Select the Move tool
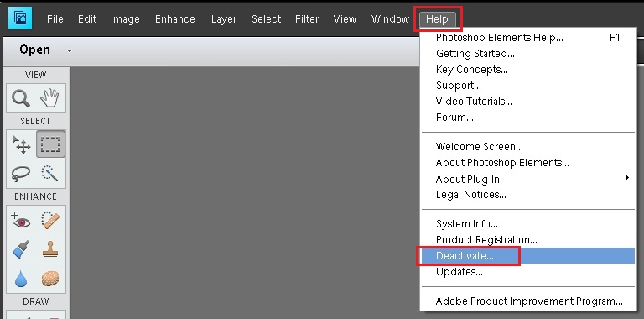The image size is (644, 319). [21, 144]
